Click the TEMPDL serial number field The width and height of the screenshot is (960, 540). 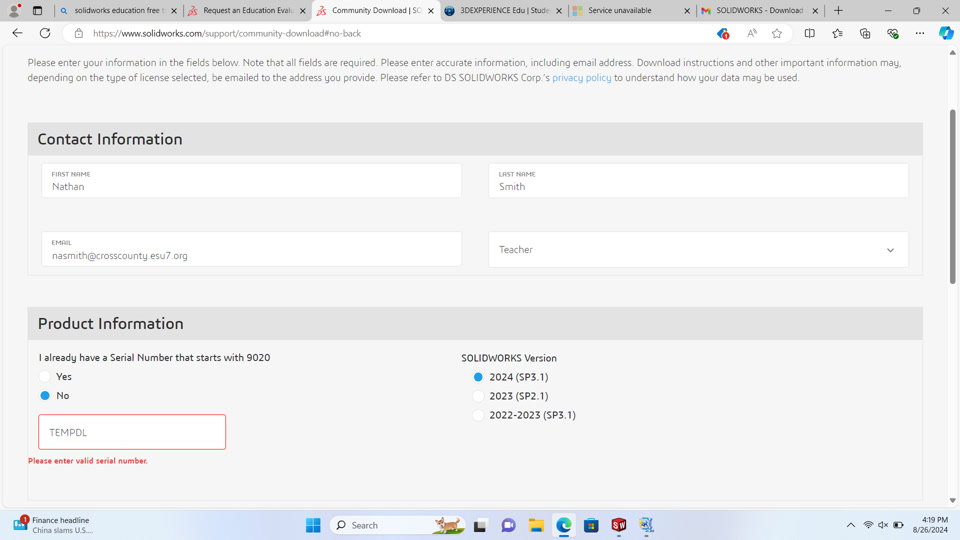pos(132,432)
